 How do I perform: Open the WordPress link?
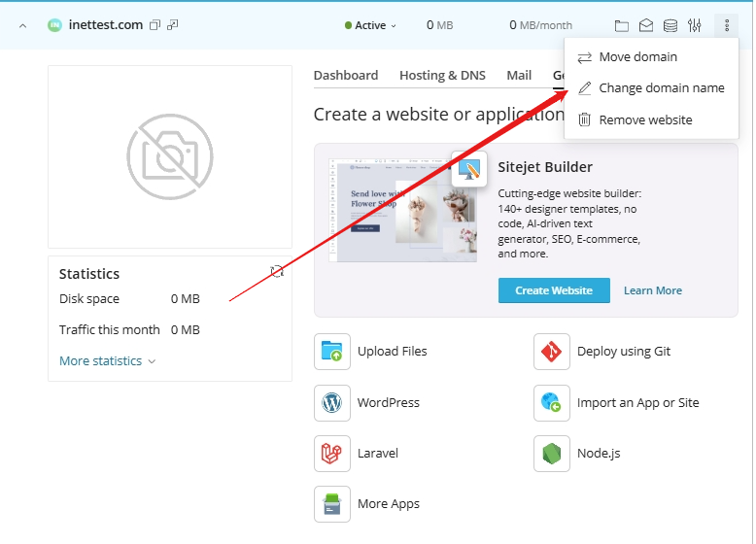388,402
